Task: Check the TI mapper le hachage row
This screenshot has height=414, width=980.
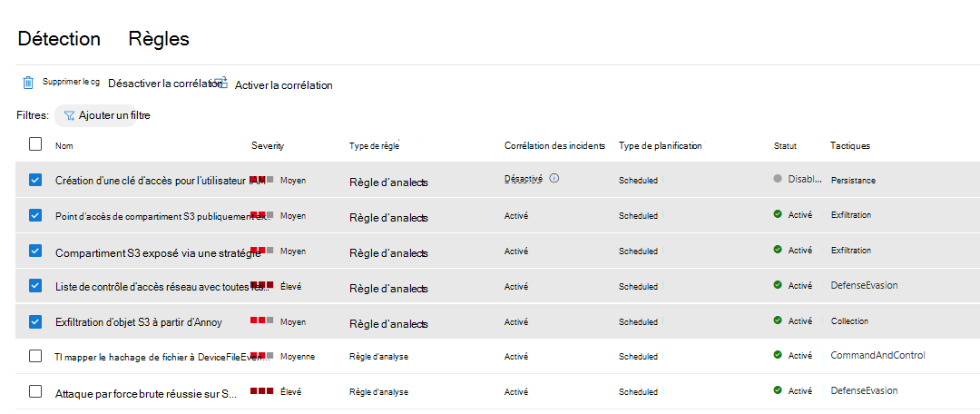Action: pos(35,356)
